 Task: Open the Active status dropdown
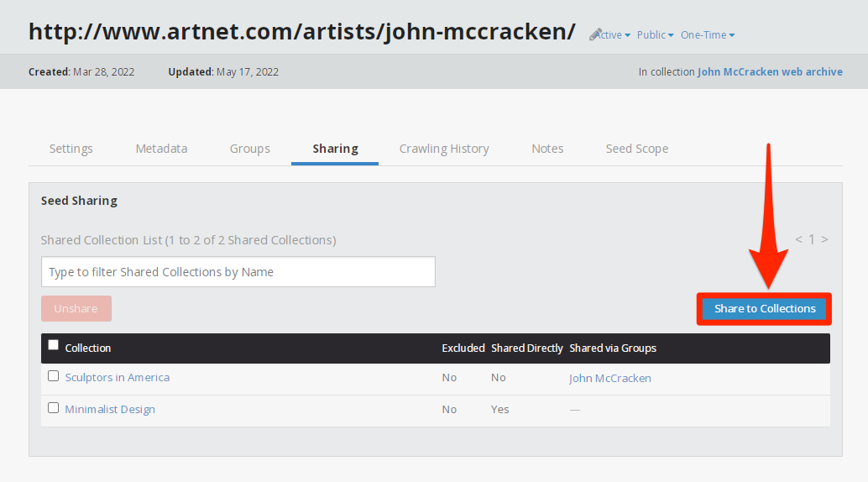pyautogui.click(x=614, y=35)
